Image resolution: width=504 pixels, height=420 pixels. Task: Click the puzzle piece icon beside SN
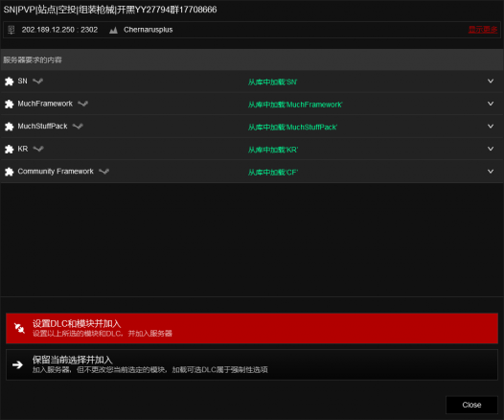pyautogui.click(x=9, y=82)
